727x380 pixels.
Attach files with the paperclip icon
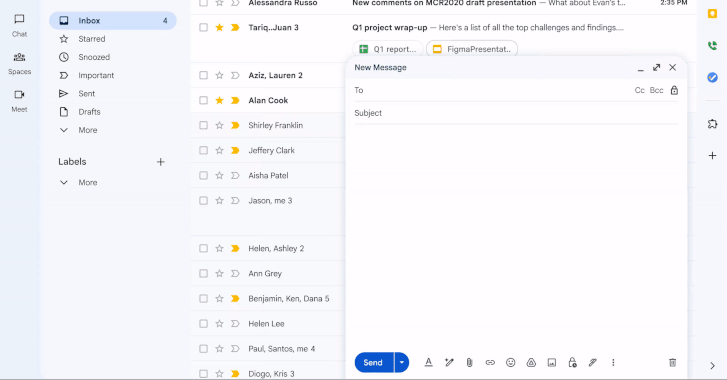tap(469, 362)
